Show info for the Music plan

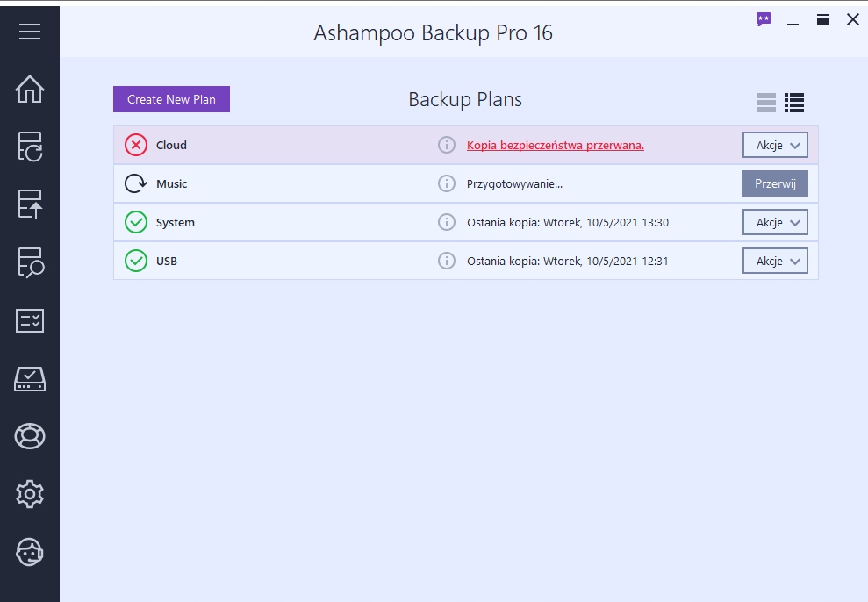pos(447,183)
